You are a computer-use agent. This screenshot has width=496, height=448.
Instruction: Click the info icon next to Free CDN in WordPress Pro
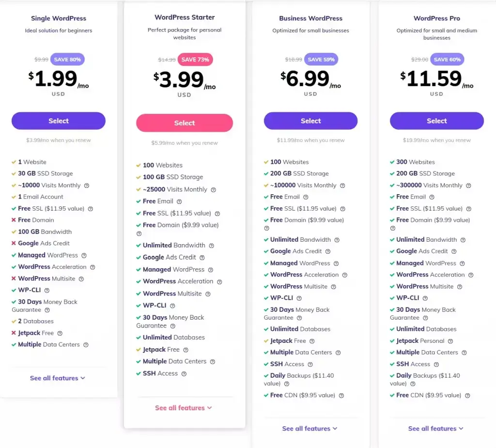coord(467,395)
